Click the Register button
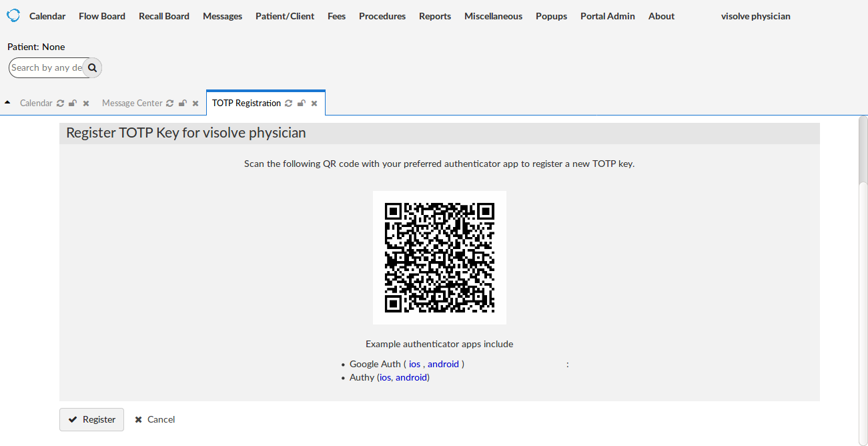Image resolution: width=868 pixels, height=446 pixels. pyautogui.click(x=91, y=419)
